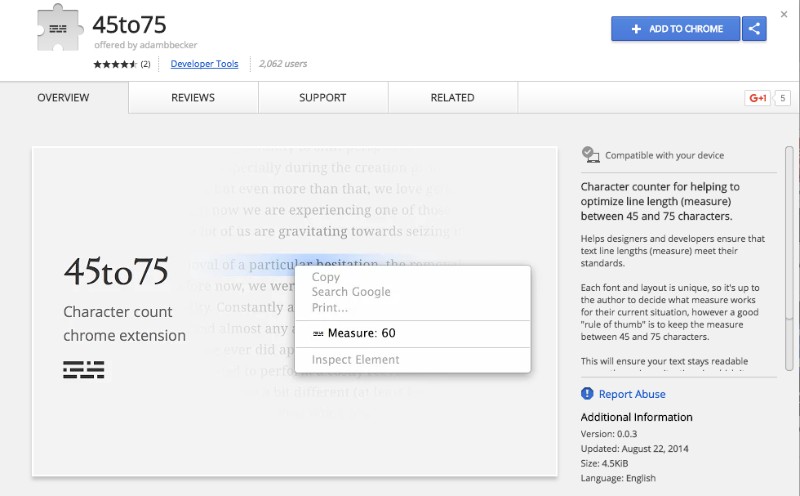Click the measure lines logo under chrome extension
This screenshot has height=496, width=800.
point(84,369)
